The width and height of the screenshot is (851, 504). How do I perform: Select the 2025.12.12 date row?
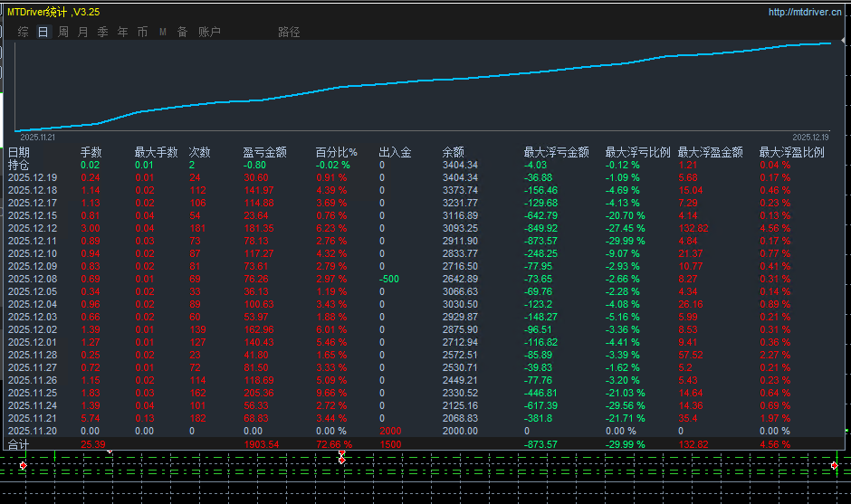tap(33, 229)
